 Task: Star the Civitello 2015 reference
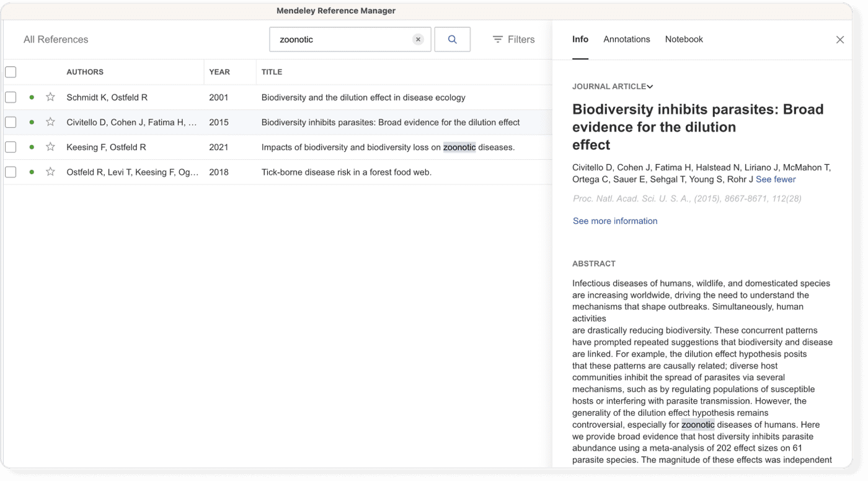point(50,122)
